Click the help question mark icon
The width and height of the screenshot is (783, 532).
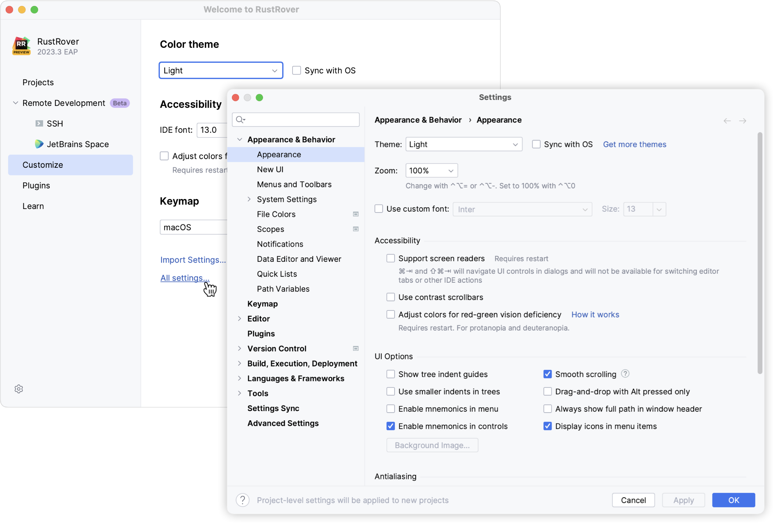pyautogui.click(x=242, y=500)
